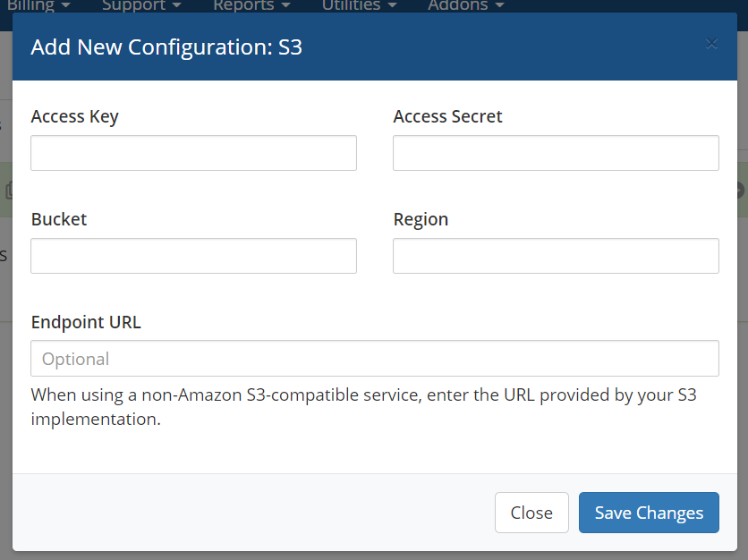Click the Save Changes button
Image resolution: width=748 pixels, height=560 pixels.
click(x=649, y=513)
